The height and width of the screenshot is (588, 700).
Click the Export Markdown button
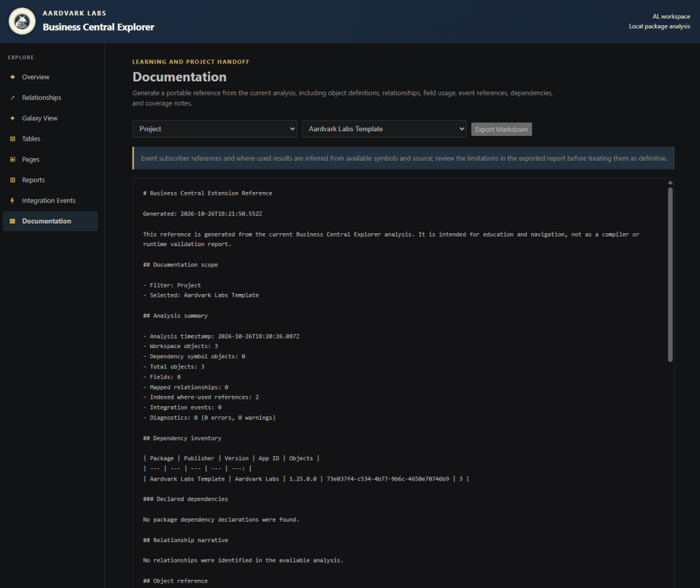tap(502, 129)
